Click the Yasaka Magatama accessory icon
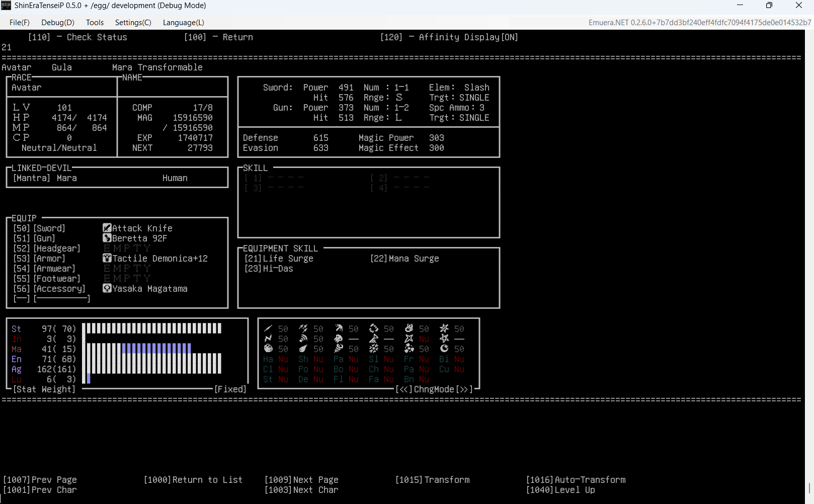The height and width of the screenshot is (504, 814). click(x=107, y=288)
